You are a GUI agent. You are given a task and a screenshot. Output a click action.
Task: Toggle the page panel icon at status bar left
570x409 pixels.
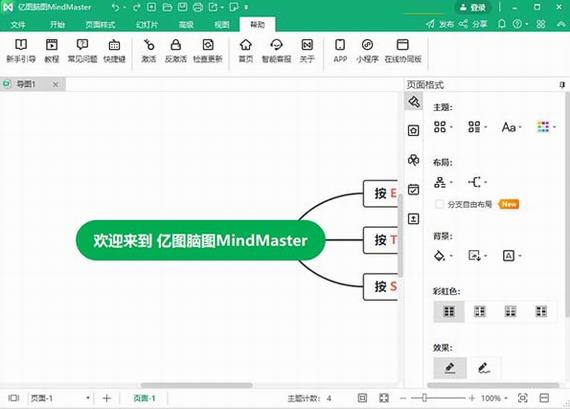tap(13, 398)
